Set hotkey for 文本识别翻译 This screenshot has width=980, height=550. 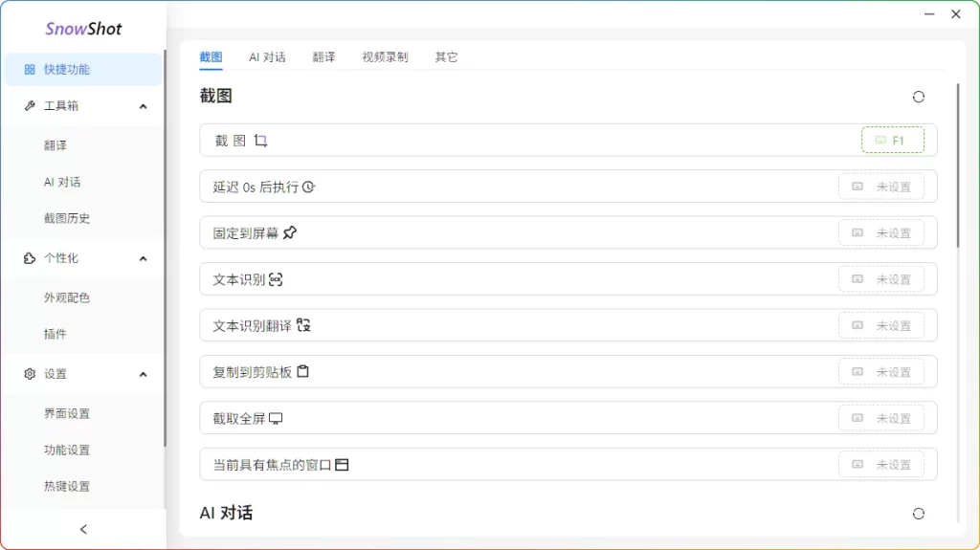click(x=881, y=325)
